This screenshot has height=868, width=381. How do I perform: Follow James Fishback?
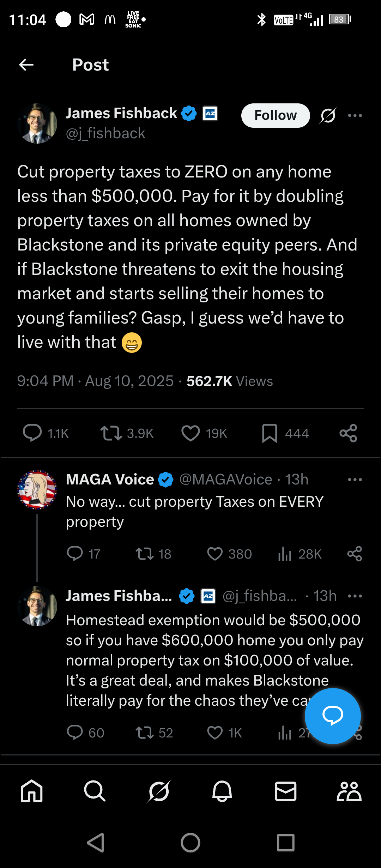point(276,115)
